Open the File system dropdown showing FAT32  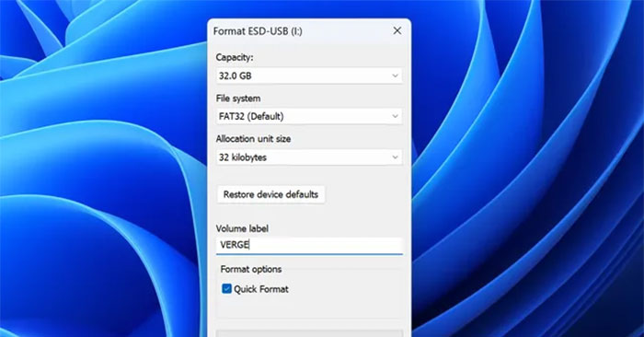click(x=309, y=116)
